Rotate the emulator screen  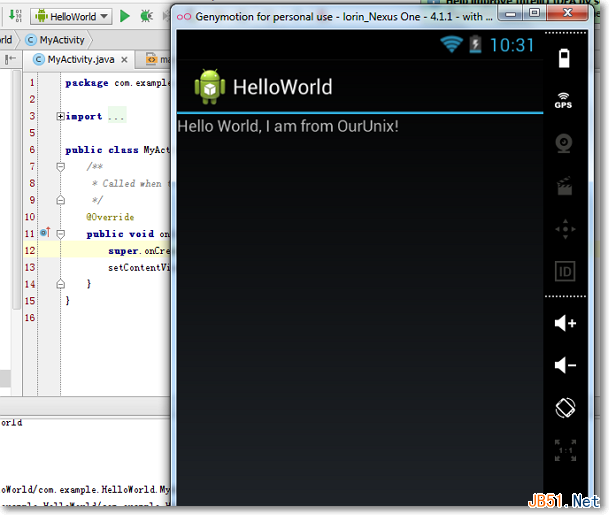pyautogui.click(x=565, y=408)
